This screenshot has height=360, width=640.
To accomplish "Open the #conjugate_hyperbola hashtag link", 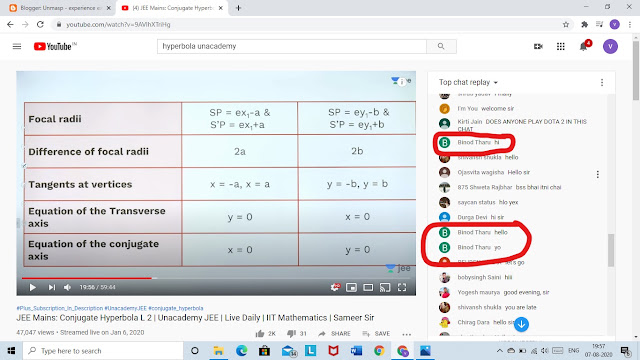I will point(176,308).
